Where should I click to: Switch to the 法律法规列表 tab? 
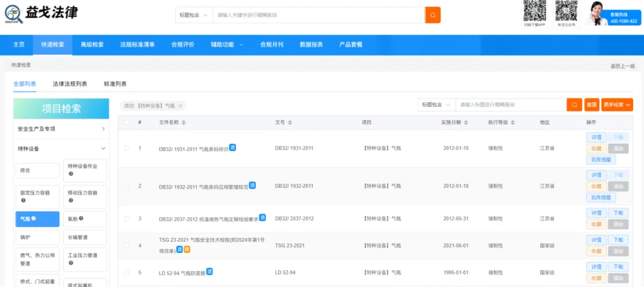click(70, 84)
